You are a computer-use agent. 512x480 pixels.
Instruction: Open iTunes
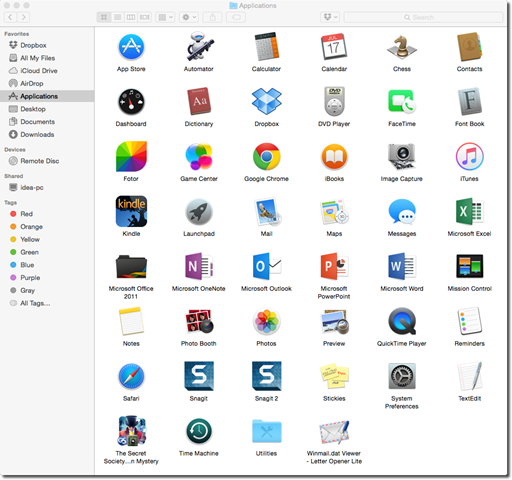[x=469, y=157]
